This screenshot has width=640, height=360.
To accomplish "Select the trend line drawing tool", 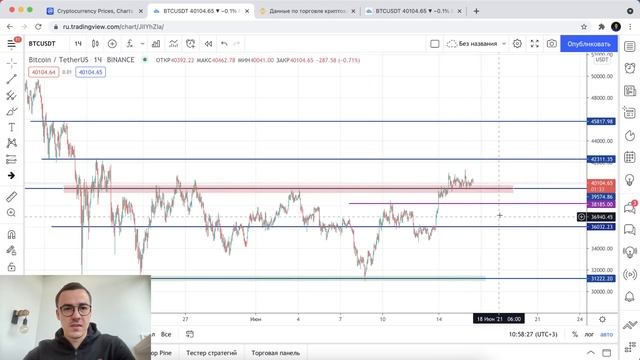I will click(x=11, y=79).
